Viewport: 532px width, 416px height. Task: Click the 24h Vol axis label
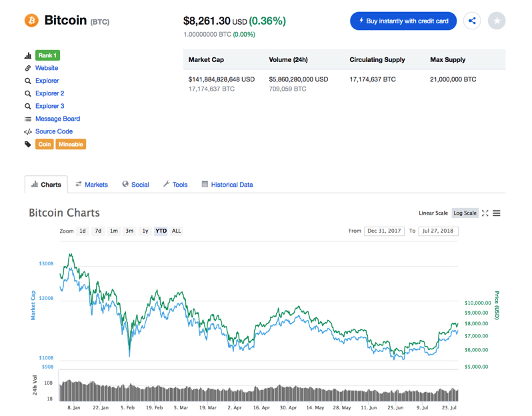(x=35, y=385)
